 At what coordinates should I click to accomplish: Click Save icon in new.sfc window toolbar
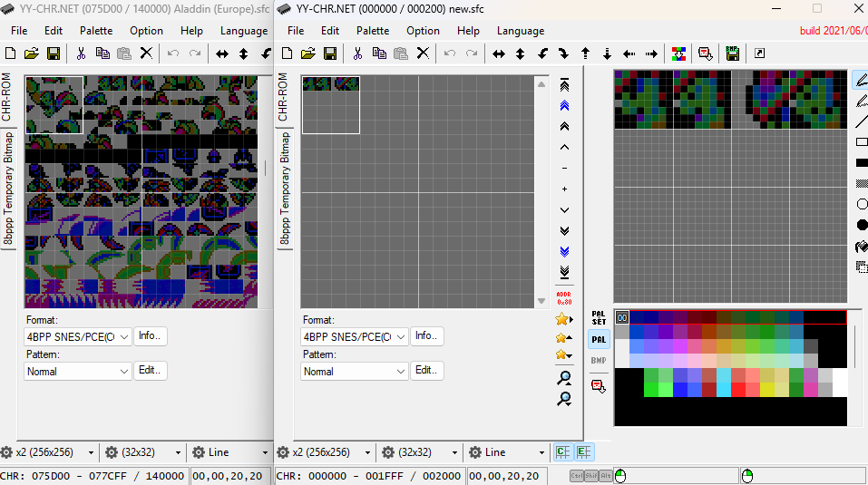click(330, 53)
